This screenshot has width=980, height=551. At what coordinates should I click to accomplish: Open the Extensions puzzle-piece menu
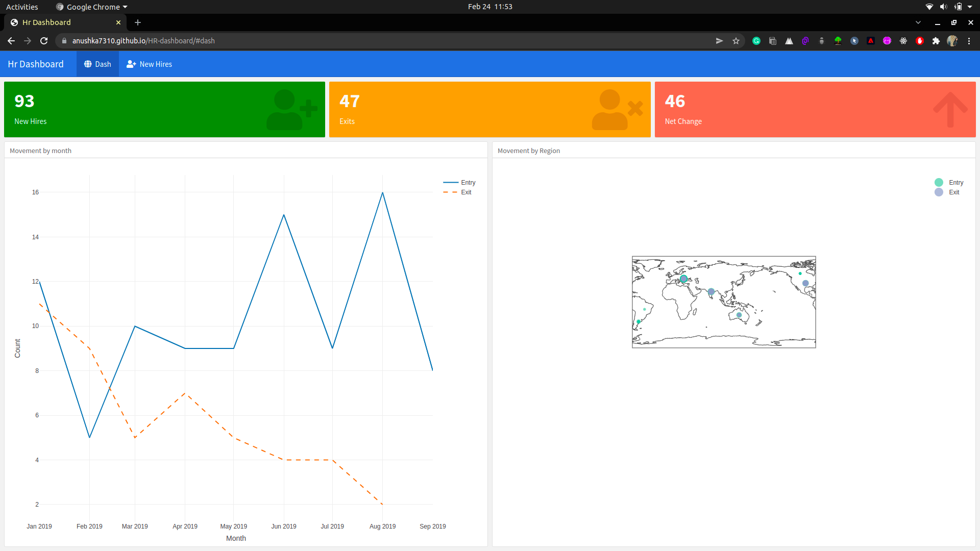(936, 41)
